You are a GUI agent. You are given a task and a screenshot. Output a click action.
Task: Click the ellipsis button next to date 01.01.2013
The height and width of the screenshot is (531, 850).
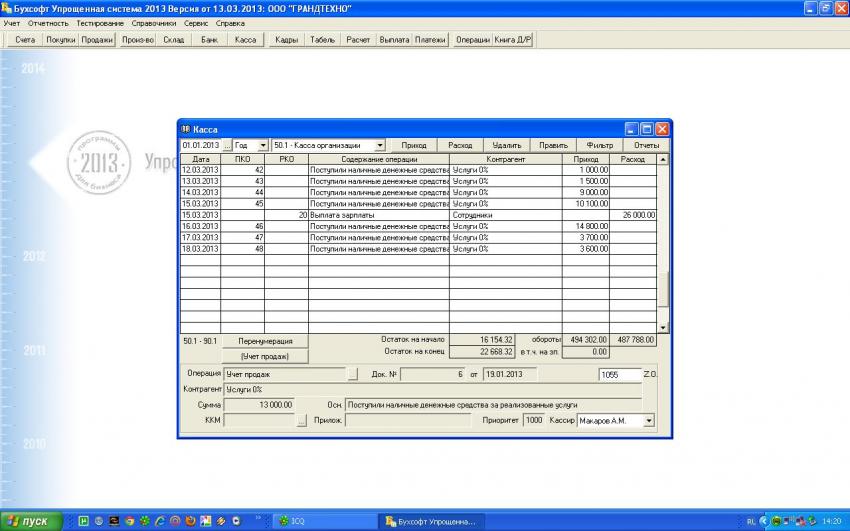227,145
